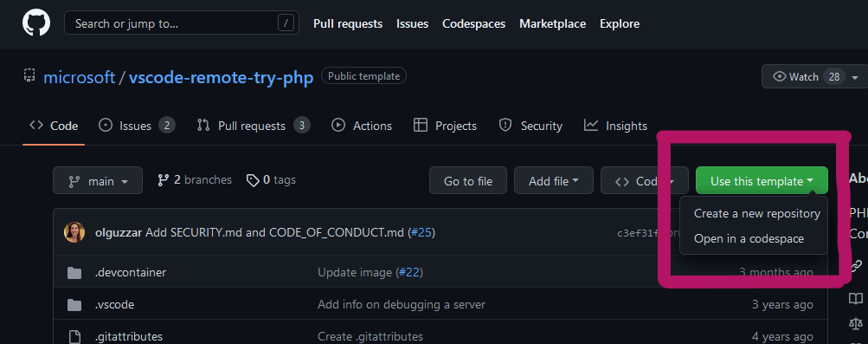Click the 4 years ago timestamp
The width and height of the screenshot is (868, 344).
tap(782, 336)
